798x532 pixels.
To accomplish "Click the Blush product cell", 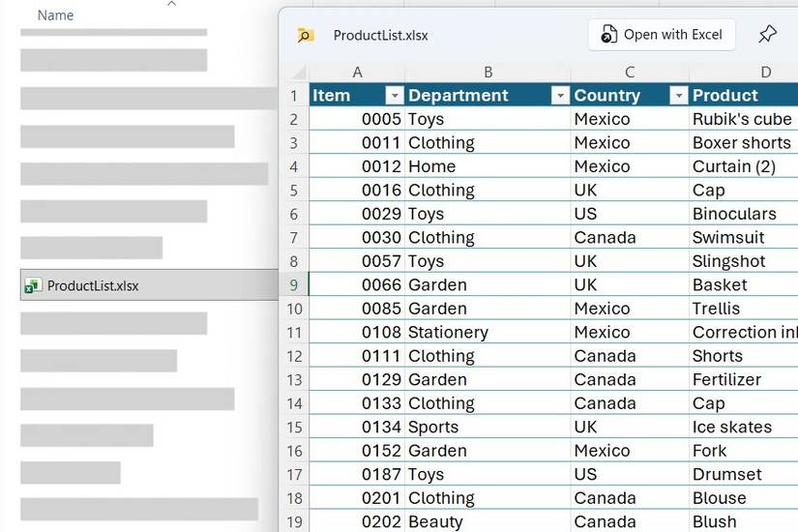I will coord(744,521).
